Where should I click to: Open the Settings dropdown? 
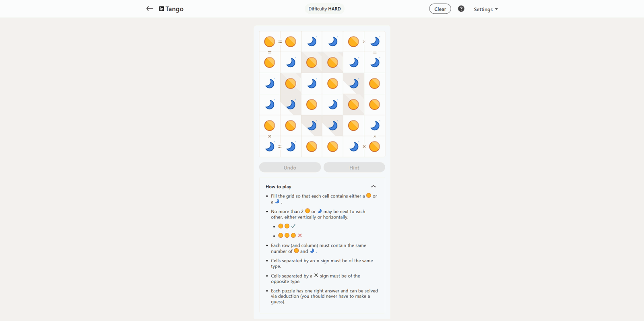pyautogui.click(x=486, y=9)
